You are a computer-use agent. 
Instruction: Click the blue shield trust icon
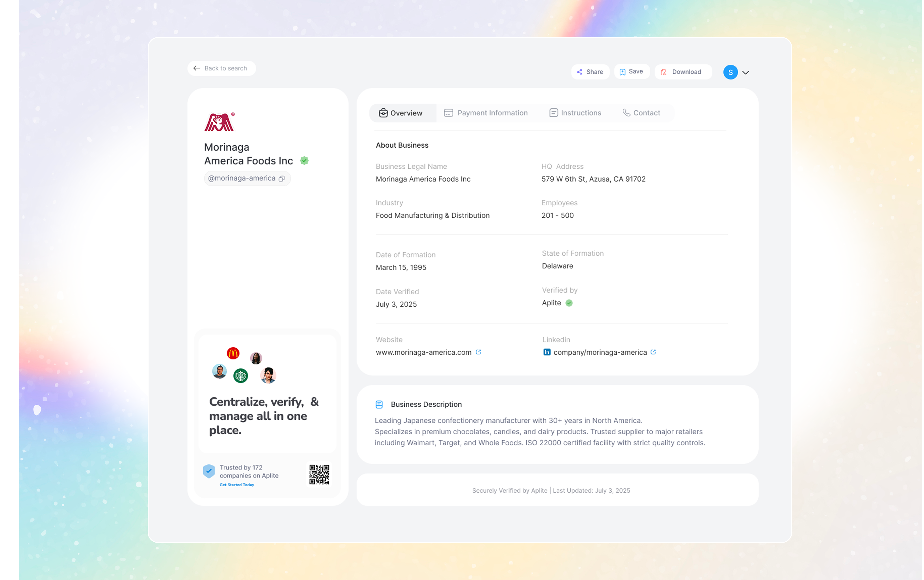point(209,471)
